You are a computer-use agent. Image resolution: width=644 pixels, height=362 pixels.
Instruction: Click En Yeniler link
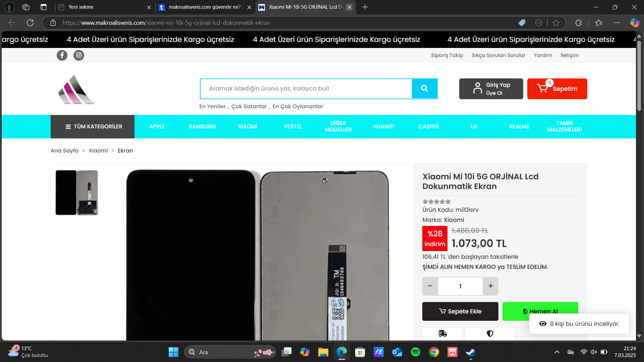[212, 106]
